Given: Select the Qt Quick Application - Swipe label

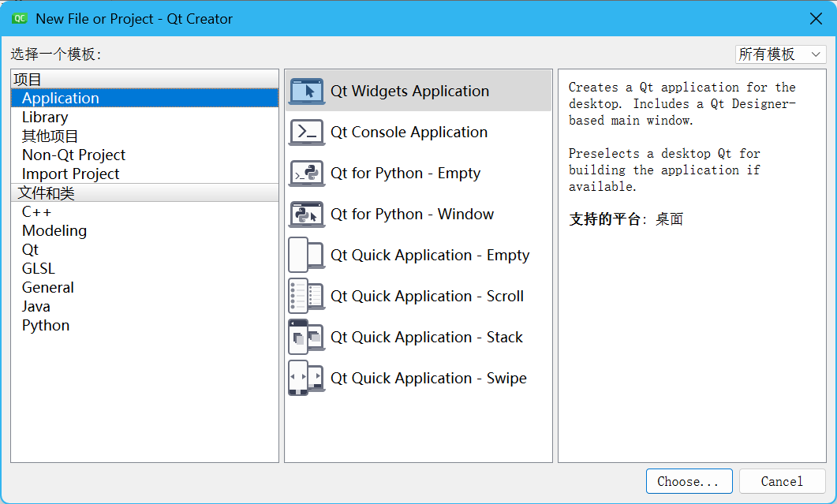Looking at the screenshot, I should pos(428,379).
